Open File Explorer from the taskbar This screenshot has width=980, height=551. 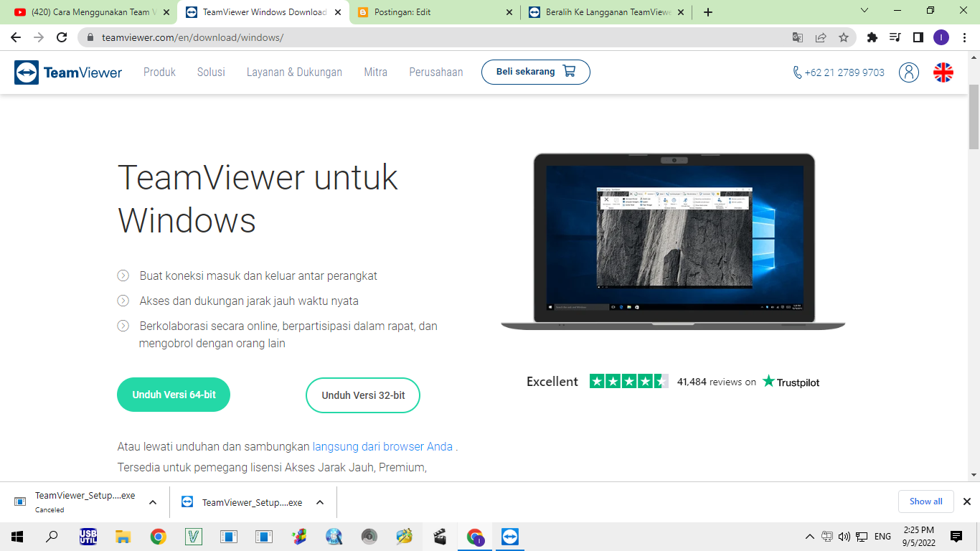(123, 536)
